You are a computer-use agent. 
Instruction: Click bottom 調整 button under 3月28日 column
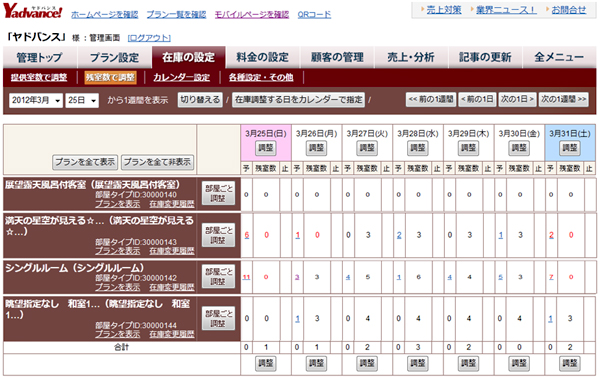coord(417,363)
